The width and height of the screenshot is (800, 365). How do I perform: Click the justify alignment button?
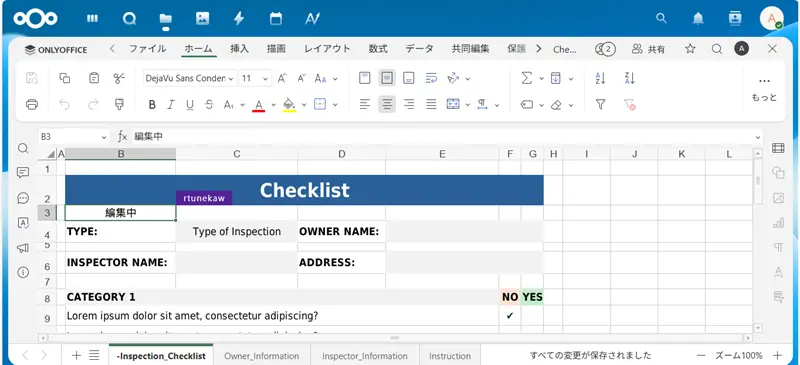coord(431,105)
